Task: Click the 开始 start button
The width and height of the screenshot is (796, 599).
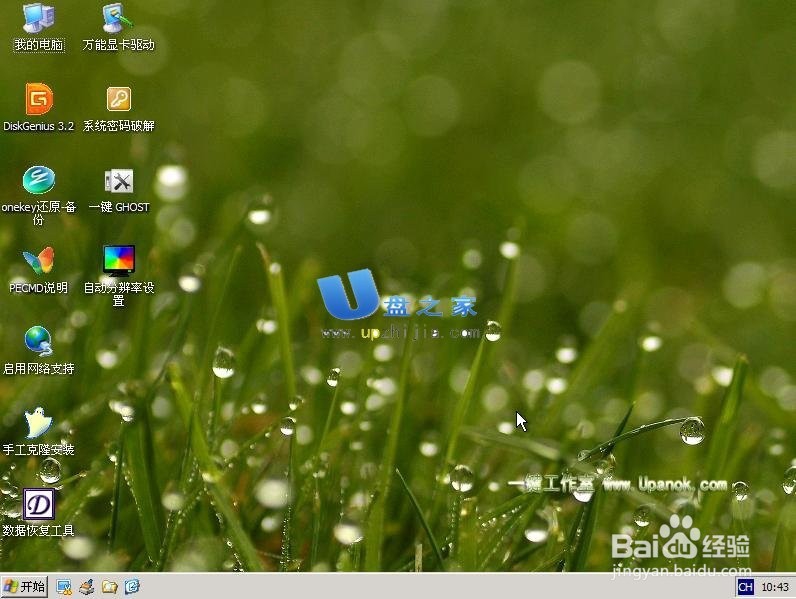Action: 24,587
